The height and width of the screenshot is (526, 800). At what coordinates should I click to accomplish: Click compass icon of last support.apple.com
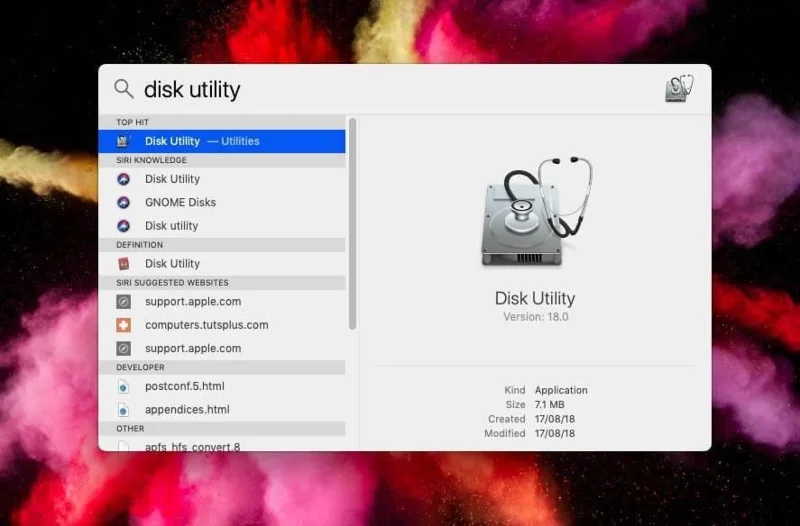coord(123,348)
